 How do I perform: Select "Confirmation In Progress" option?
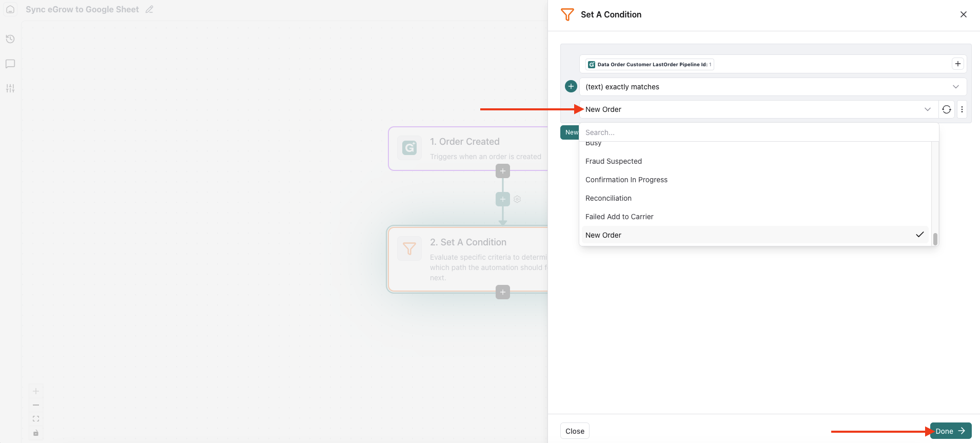click(626, 180)
